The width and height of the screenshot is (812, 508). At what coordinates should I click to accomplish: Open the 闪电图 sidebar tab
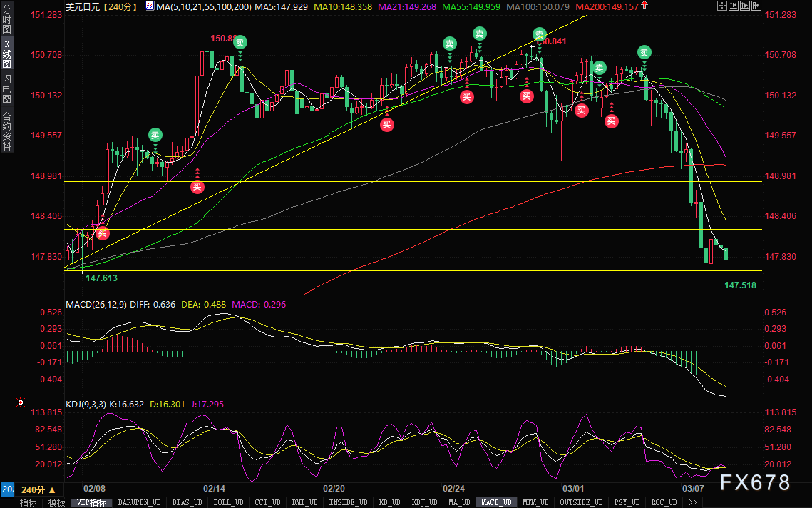tap(6, 88)
